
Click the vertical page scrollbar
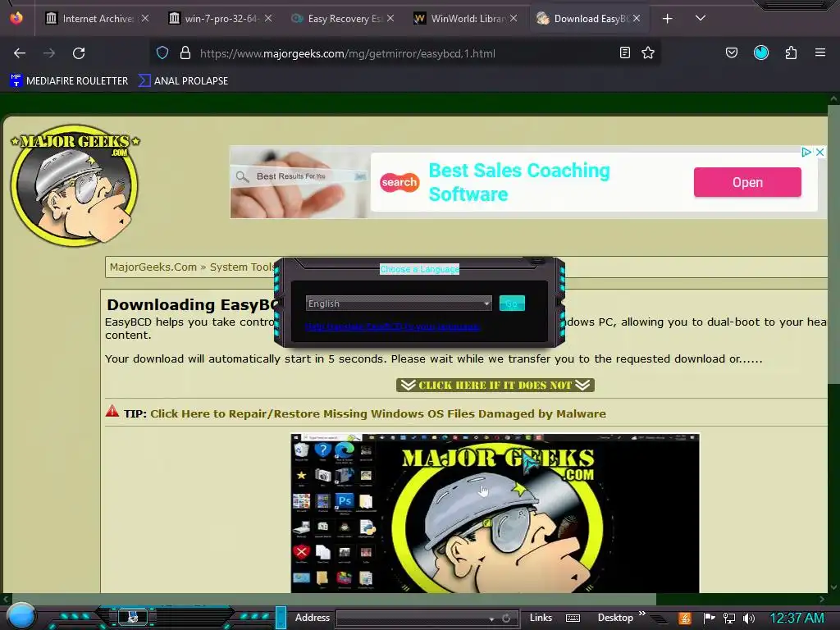coord(833,244)
